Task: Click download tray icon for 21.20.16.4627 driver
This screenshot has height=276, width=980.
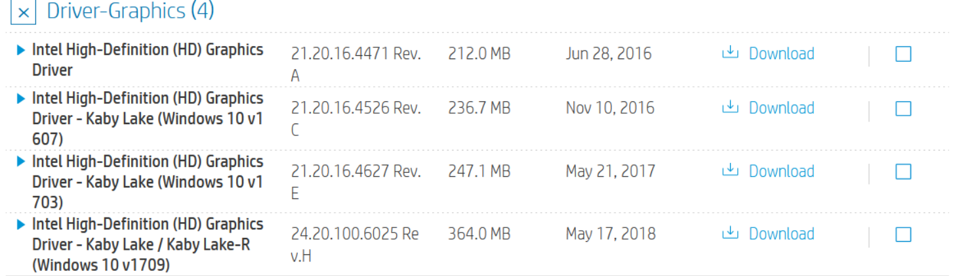Action: (730, 171)
